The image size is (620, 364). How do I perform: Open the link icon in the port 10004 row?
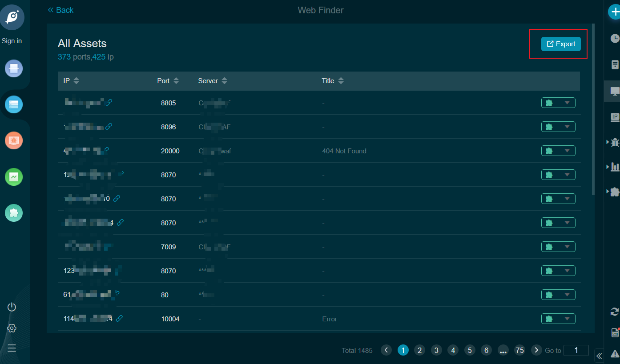tap(119, 318)
